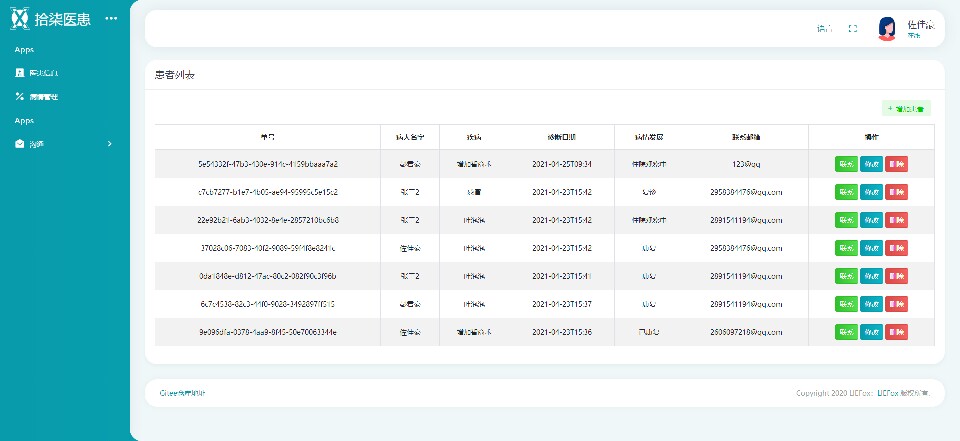
Task: Click green contact button for row 37028c06
Action: 846,248
